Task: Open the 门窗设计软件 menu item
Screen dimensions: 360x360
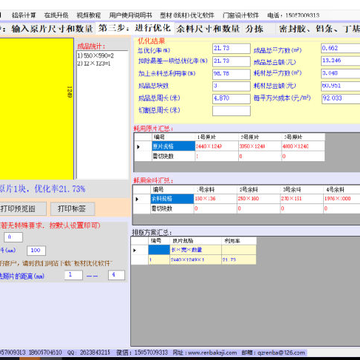Action: pyautogui.click(x=240, y=15)
